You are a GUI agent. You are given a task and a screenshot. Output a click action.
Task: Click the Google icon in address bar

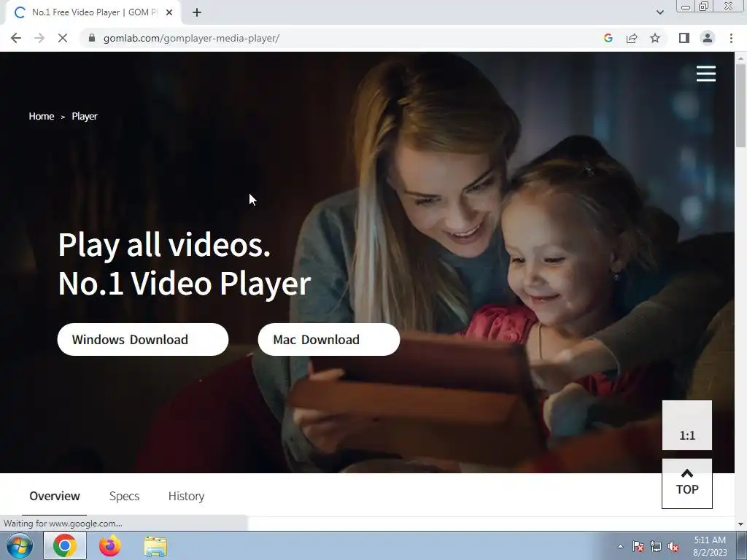[608, 38]
